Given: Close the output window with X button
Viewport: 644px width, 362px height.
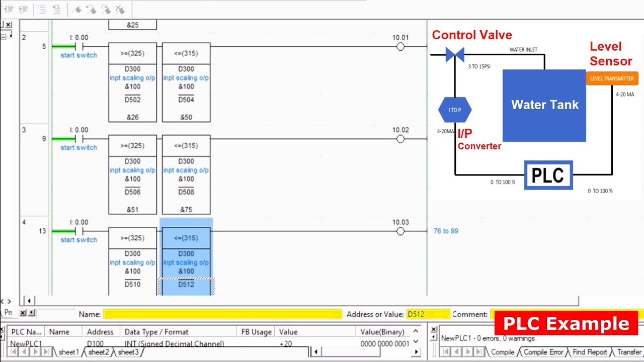Looking at the screenshot, I should (x=434, y=330).
